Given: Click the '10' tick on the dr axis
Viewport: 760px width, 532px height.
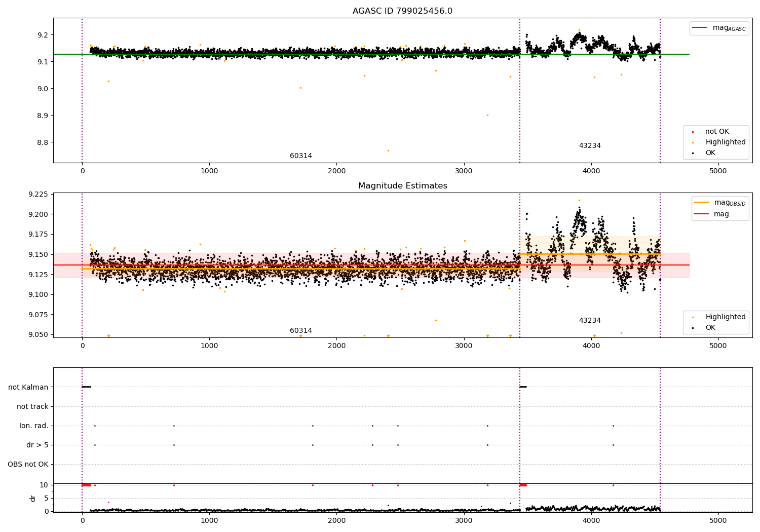Looking at the screenshot, I should pos(44,485).
